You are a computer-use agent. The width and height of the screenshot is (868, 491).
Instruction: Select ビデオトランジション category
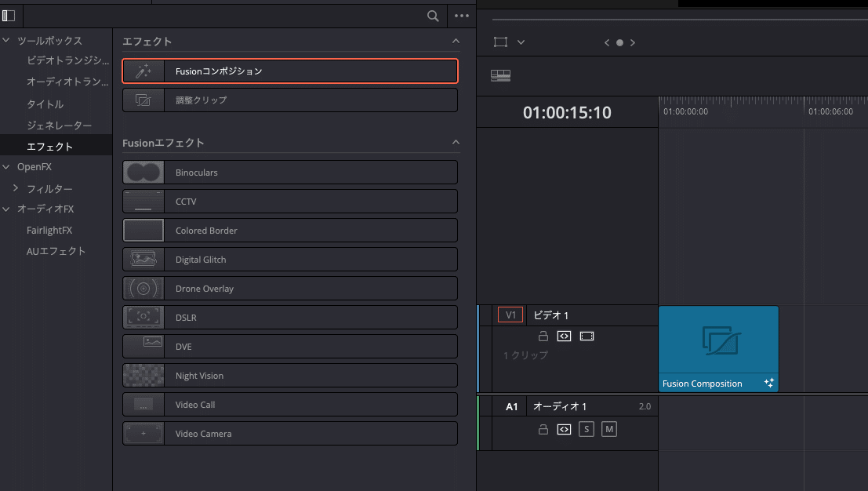pyautogui.click(x=68, y=60)
